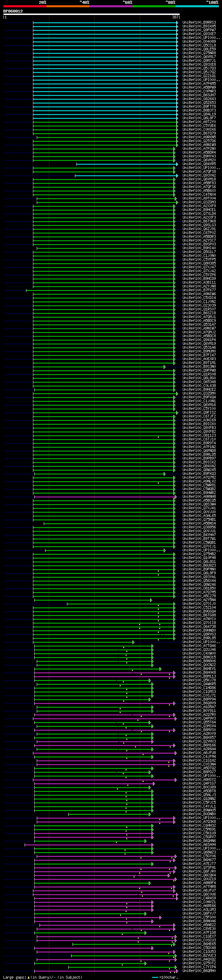Click the UniRef100_C1J0N2 entry
Image resolution: width=222 pixels, height=980 pixels.
[199, 301]
